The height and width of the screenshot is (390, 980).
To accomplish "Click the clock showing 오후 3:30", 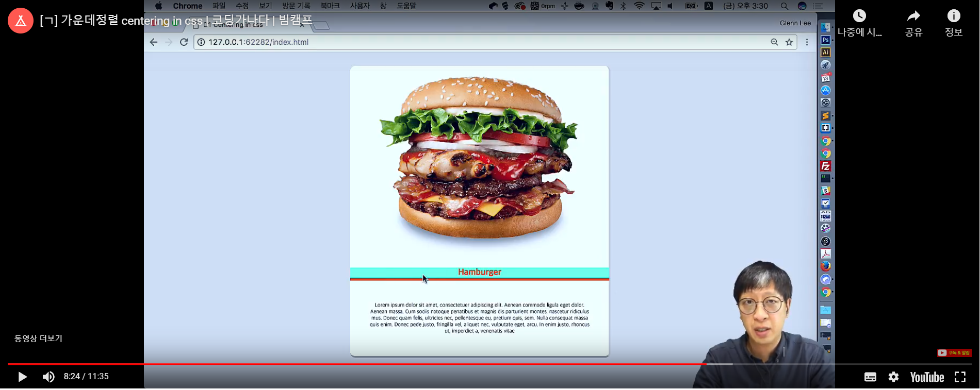I will click(x=746, y=6).
